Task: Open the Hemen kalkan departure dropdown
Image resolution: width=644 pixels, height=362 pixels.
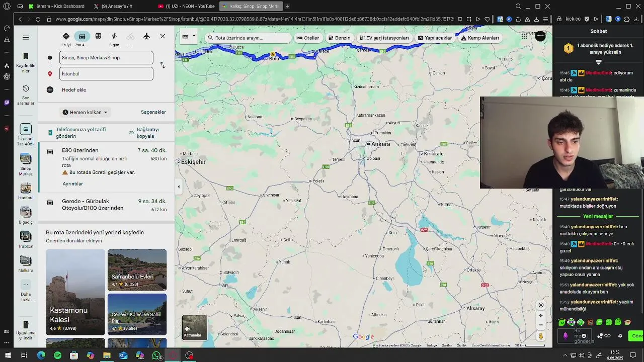Action: tap(85, 112)
